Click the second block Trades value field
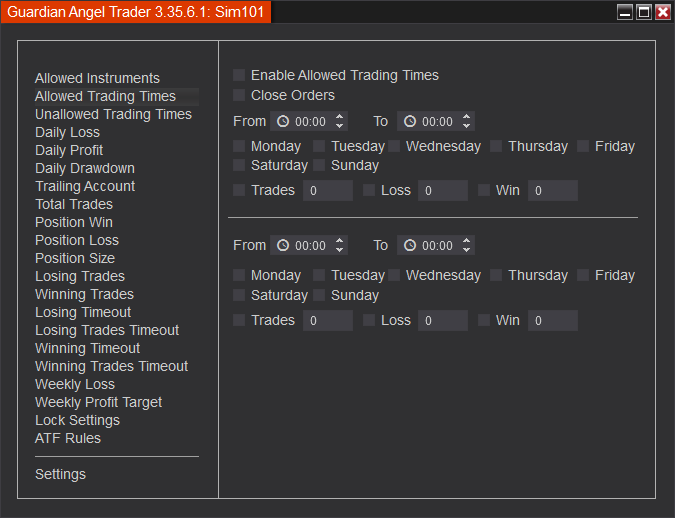The height and width of the screenshot is (518, 675). click(x=328, y=320)
